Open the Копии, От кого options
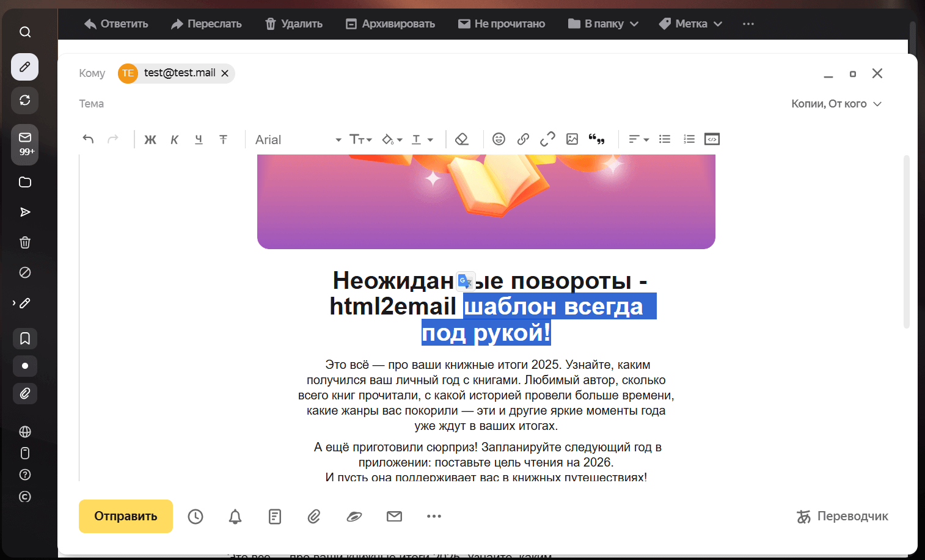This screenshot has height=560, width=925. (x=836, y=103)
